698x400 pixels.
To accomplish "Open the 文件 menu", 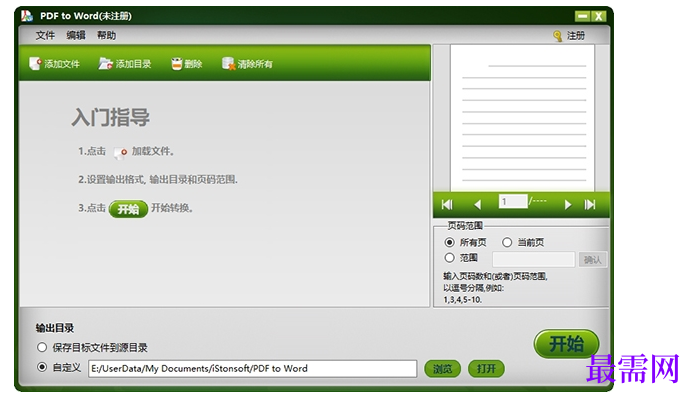I will (x=45, y=35).
